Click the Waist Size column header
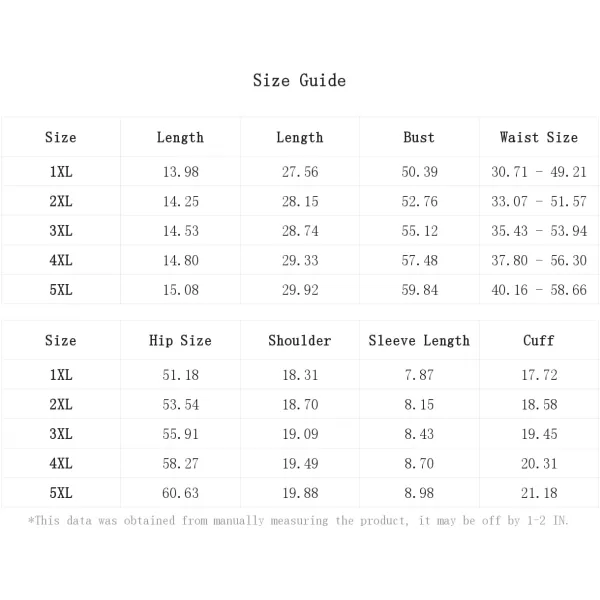 click(x=539, y=137)
